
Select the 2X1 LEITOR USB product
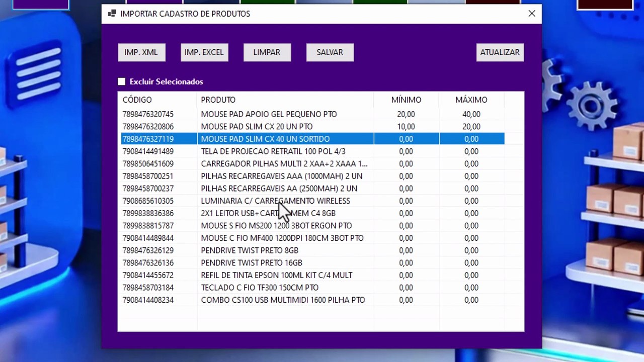268,214
